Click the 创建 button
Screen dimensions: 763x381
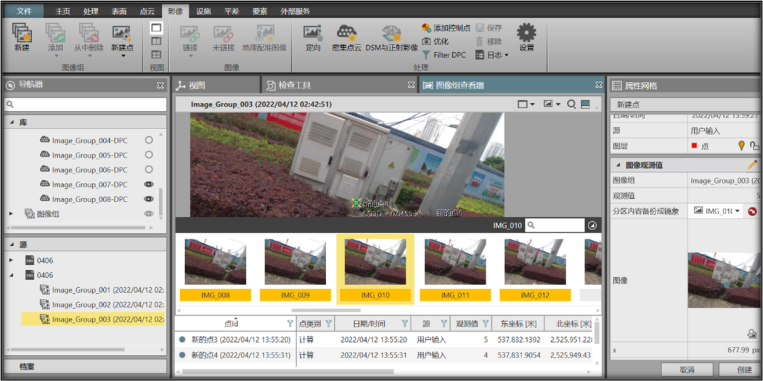[740, 369]
